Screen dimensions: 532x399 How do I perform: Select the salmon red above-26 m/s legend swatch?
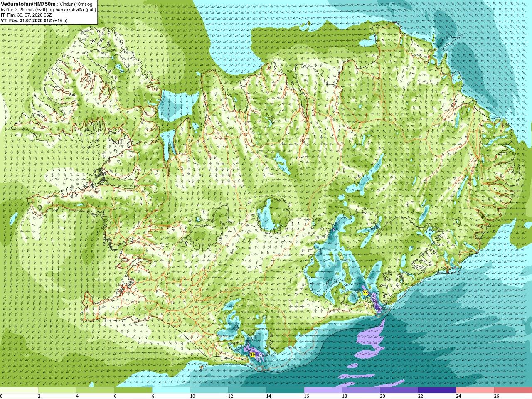(513, 390)
